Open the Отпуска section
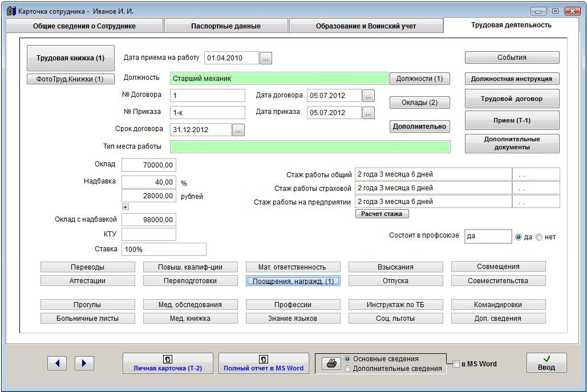The height and width of the screenshot is (392, 587). (x=395, y=281)
